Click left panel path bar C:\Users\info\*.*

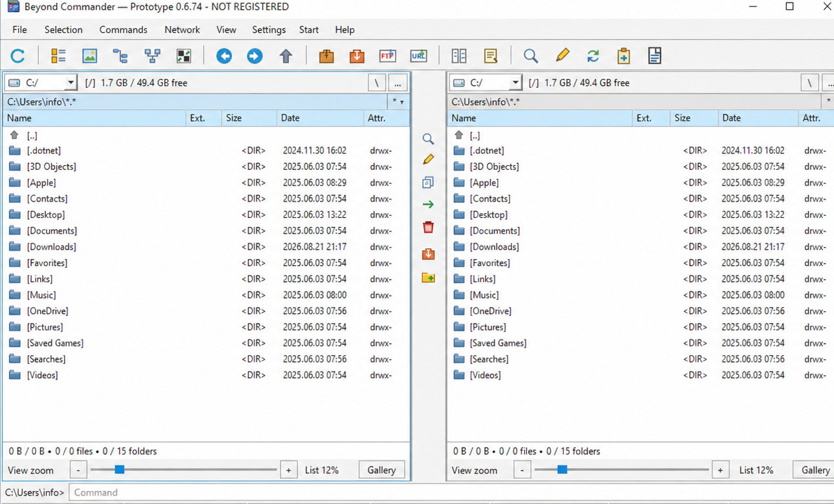[195, 101]
